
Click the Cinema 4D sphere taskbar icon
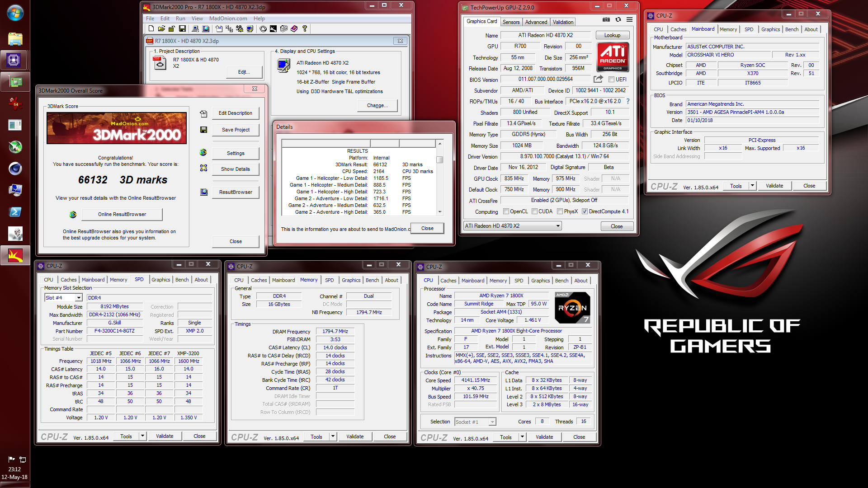(15, 169)
